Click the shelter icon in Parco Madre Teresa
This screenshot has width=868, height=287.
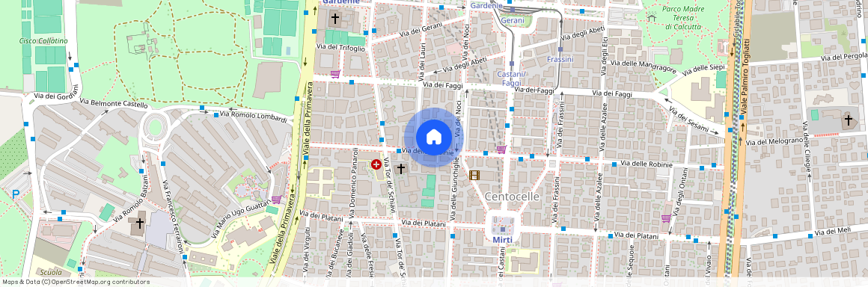tap(652, 17)
